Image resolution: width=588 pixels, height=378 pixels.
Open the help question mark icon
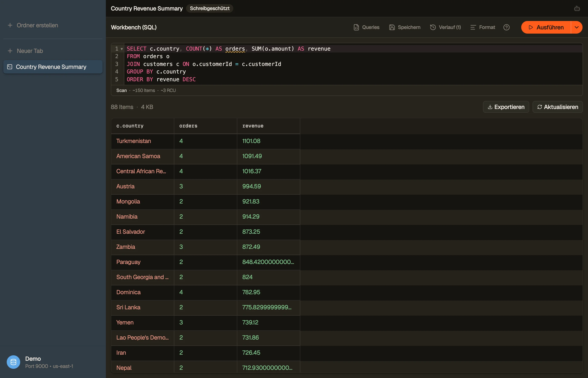coord(506,27)
